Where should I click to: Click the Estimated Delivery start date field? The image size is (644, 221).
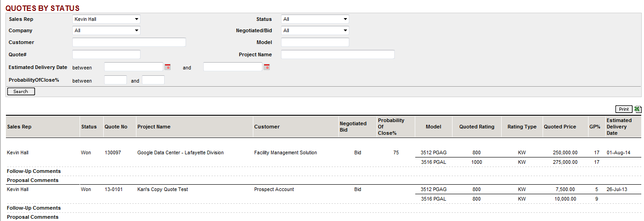click(x=133, y=67)
